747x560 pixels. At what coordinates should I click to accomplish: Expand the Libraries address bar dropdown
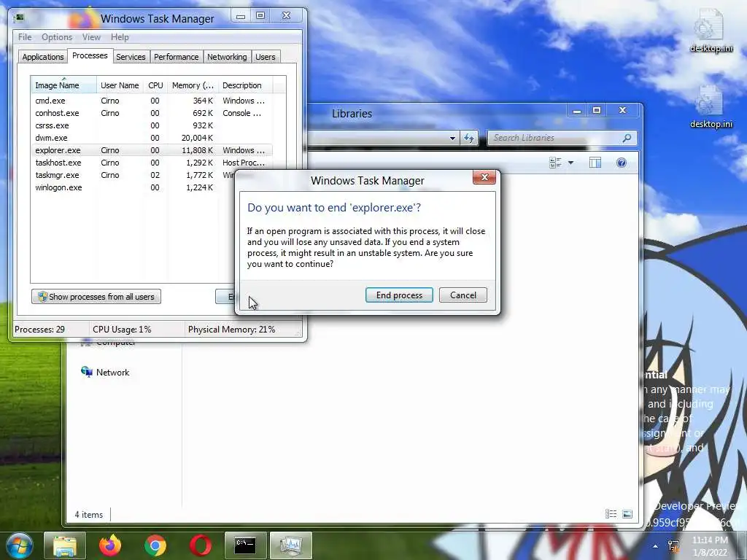pos(452,139)
